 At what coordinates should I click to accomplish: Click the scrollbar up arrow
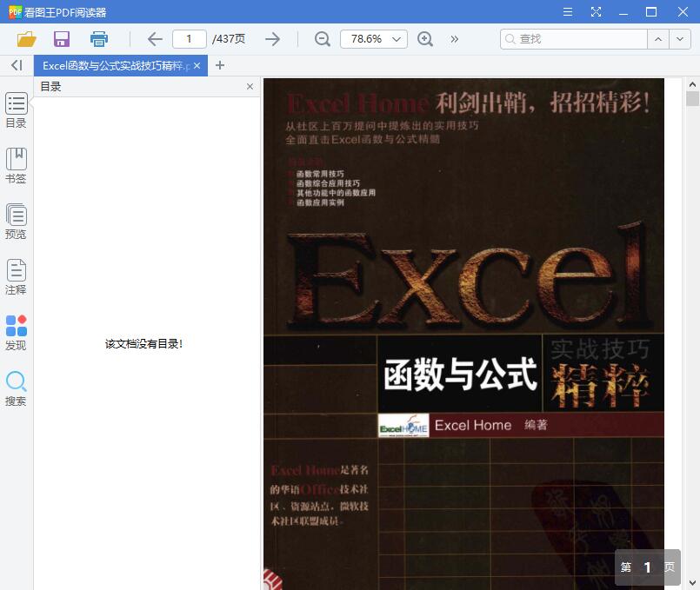tap(692, 83)
